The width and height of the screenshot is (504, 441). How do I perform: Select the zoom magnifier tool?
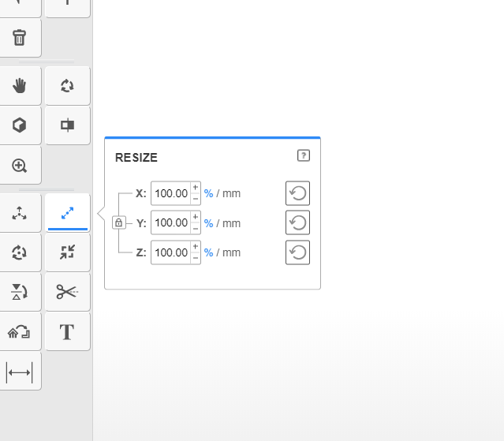tap(19, 166)
